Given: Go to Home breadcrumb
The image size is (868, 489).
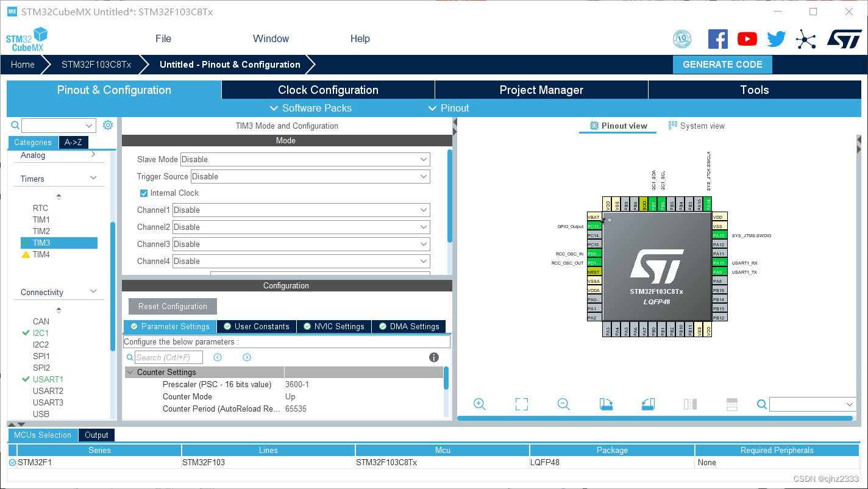Looking at the screenshot, I should (23, 65).
